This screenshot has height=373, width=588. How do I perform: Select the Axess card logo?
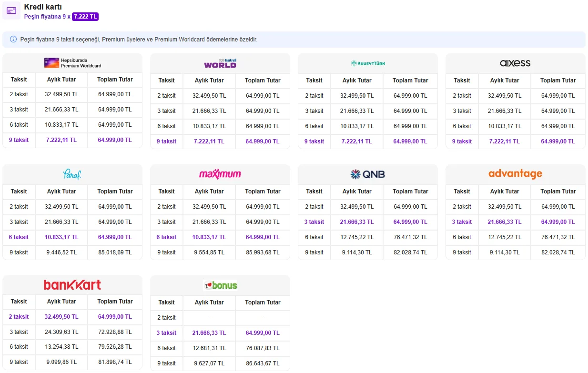[x=515, y=63]
